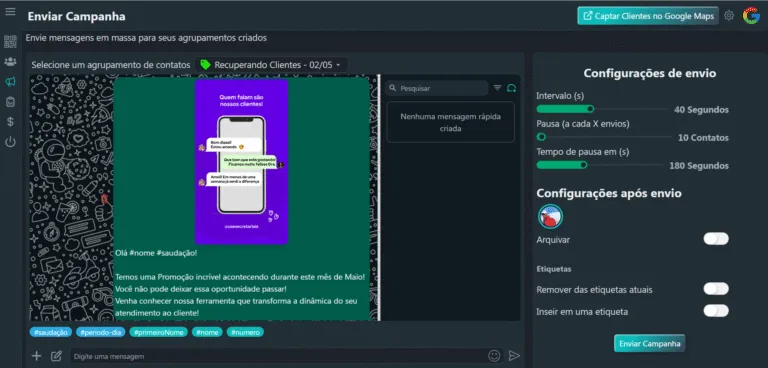Click the green tag icon
Viewport: 768px width, 368px height.
pos(206,65)
